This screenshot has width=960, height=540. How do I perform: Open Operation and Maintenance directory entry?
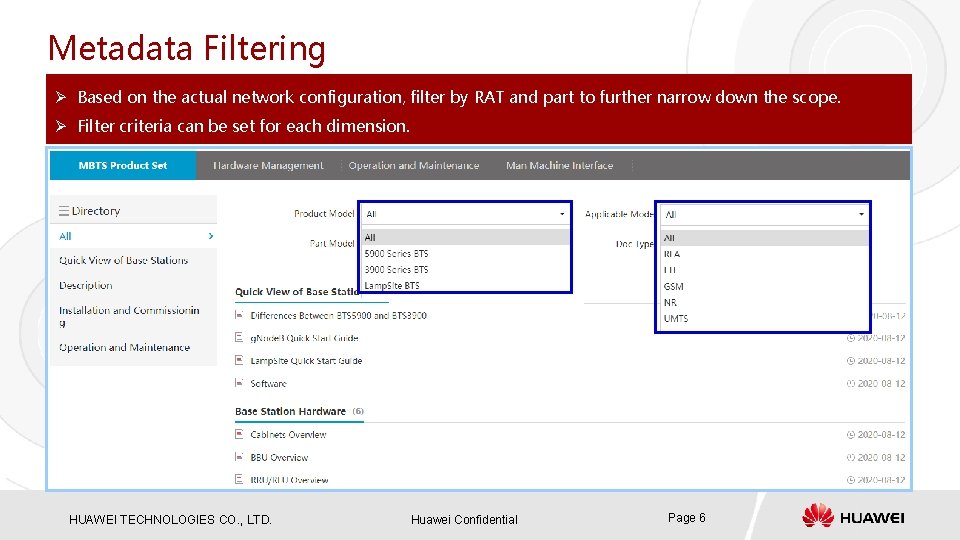[x=124, y=347]
